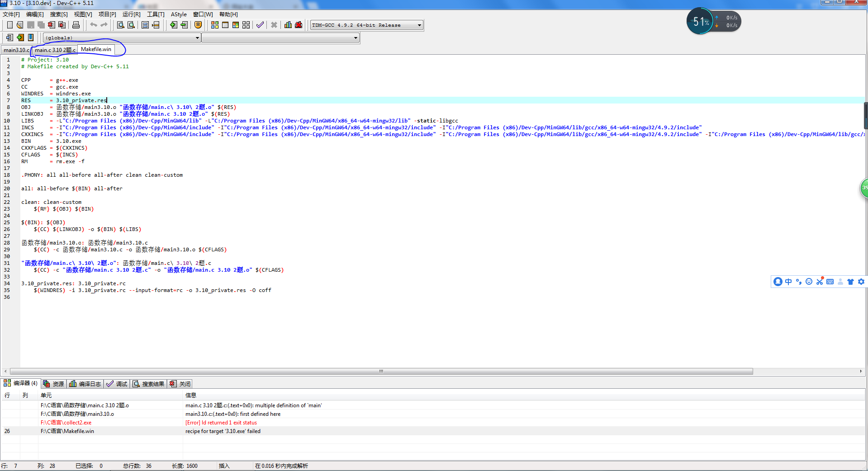Open the compiler set TDM-GCC dropdown
This screenshot has width=868, height=471.
[x=366, y=25]
